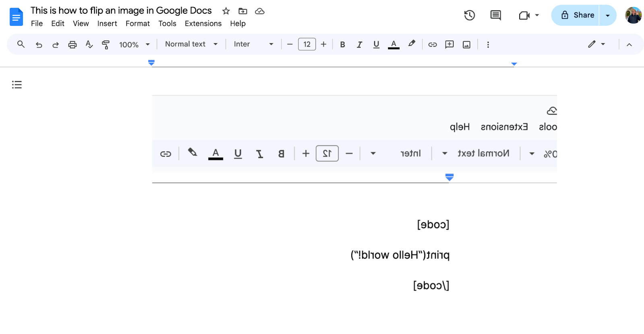
Task: Click the mirrored [/code] closing line
Action: coord(431,286)
